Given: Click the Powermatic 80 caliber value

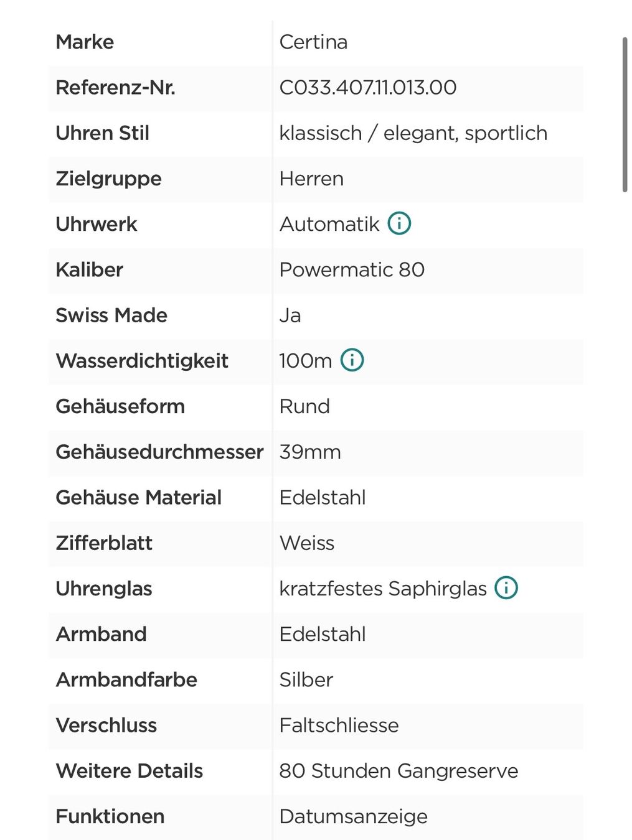Looking at the screenshot, I should click(x=352, y=269).
